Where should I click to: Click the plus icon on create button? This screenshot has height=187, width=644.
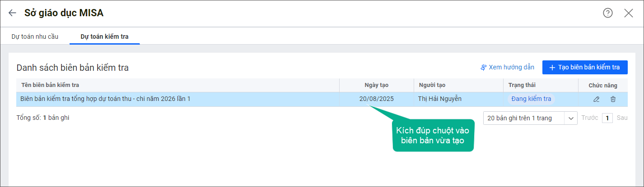pos(552,68)
